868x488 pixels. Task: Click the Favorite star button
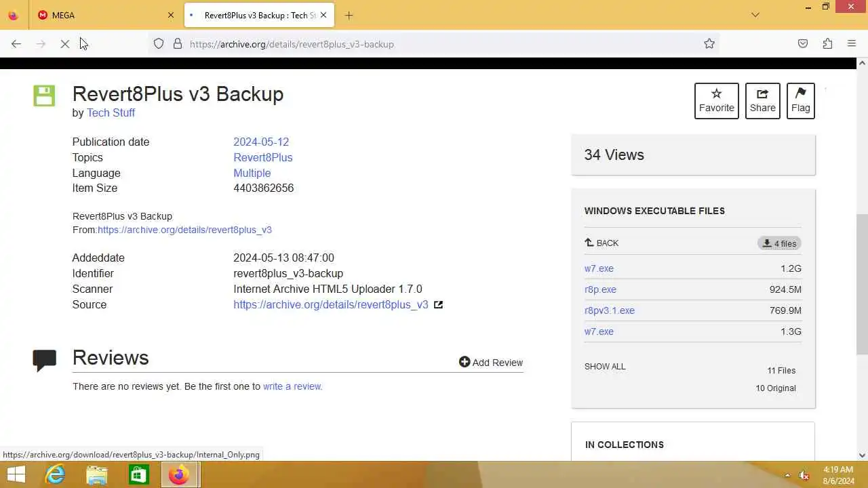(717, 101)
